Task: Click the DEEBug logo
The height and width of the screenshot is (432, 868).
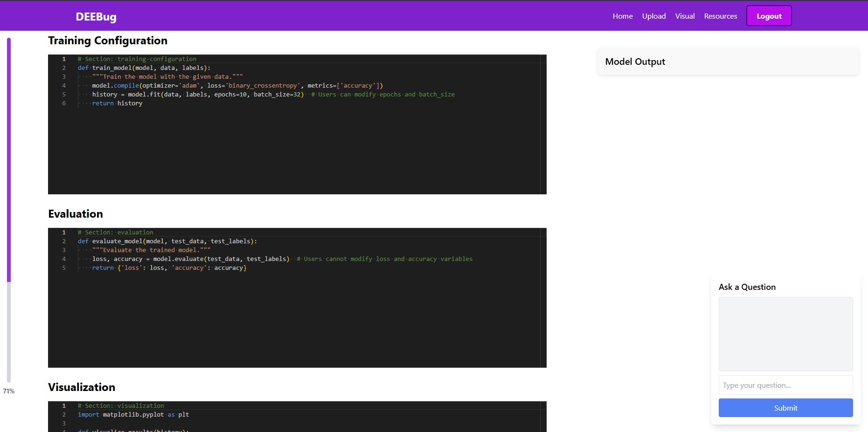Action: click(96, 16)
